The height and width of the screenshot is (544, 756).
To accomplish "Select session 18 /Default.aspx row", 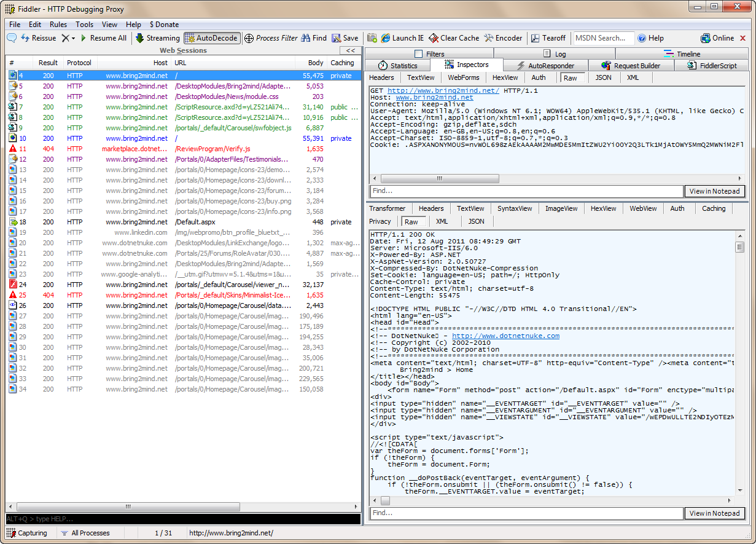I will 183,222.
